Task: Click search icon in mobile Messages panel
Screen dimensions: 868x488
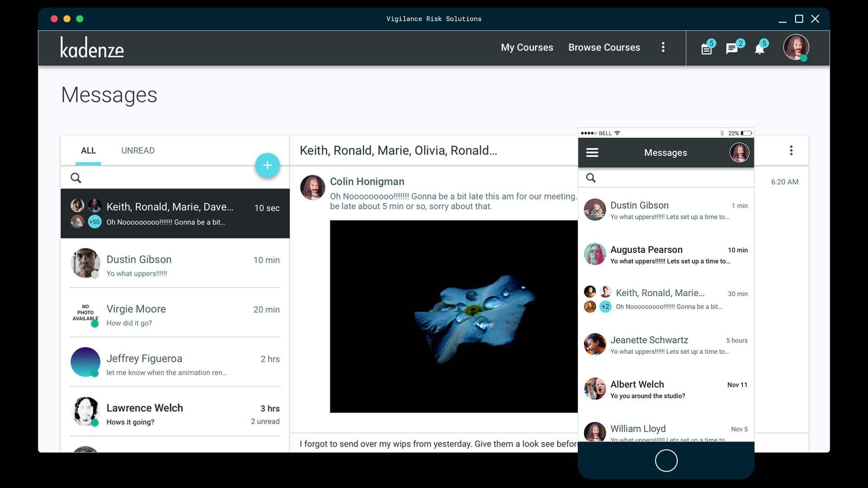Action: click(x=591, y=178)
